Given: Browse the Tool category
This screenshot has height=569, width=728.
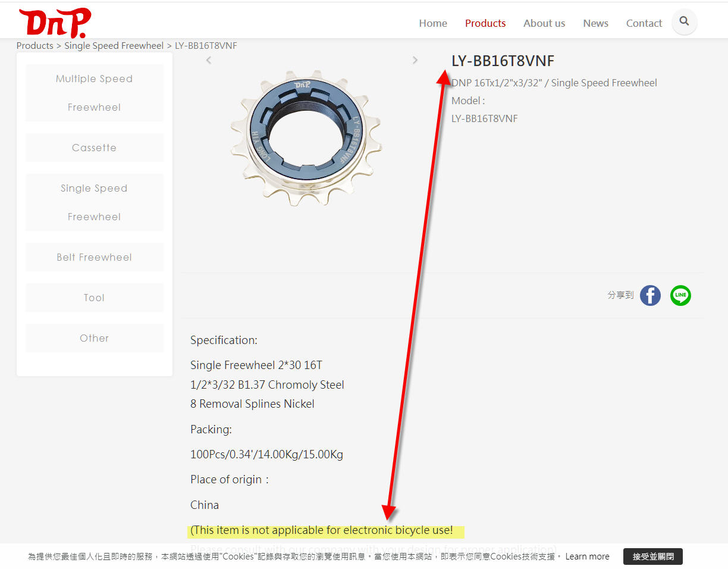Looking at the screenshot, I should 94,298.
